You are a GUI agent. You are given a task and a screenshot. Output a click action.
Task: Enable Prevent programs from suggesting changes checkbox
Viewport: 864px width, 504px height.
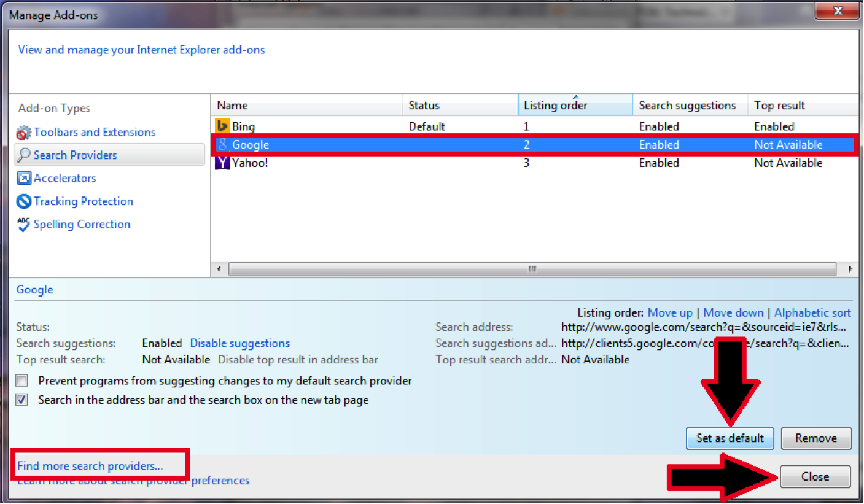pos(22,381)
